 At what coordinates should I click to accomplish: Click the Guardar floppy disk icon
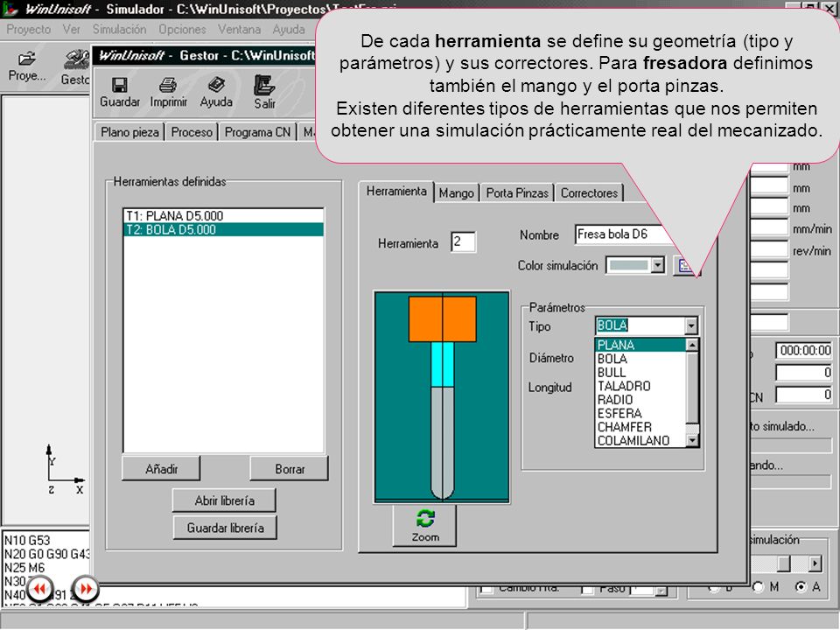click(x=120, y=85)
